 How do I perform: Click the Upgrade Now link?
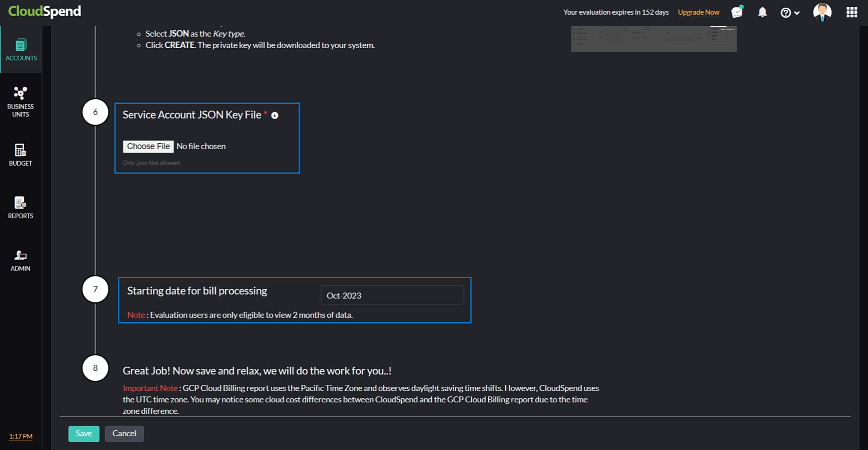(x=698, y=12)
